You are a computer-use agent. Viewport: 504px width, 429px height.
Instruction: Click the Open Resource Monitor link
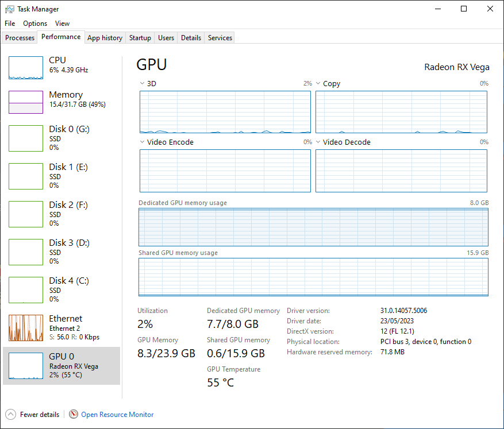coord(117,414)
